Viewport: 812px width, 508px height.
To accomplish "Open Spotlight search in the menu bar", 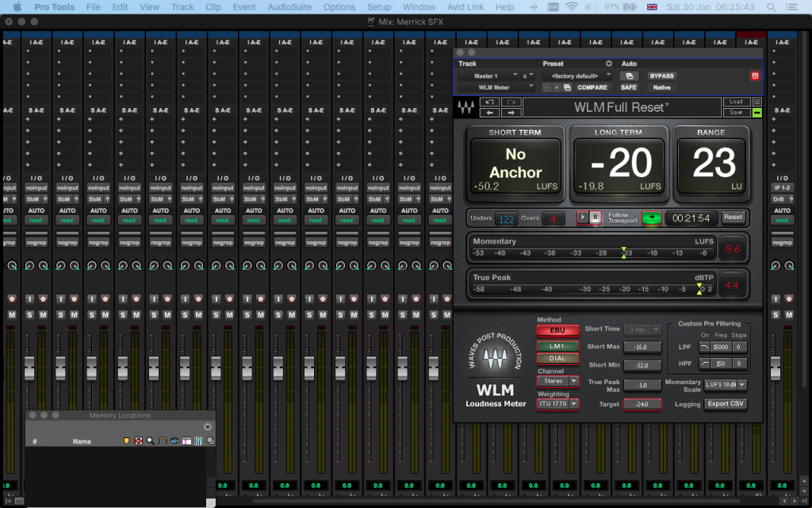I will (x=772, y=7).
